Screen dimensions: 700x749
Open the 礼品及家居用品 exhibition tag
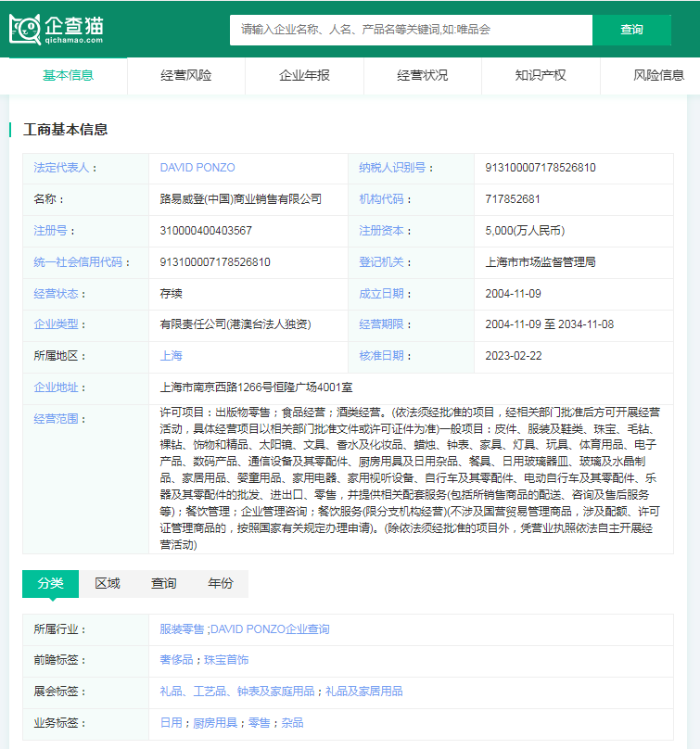(x=364, y=692)
